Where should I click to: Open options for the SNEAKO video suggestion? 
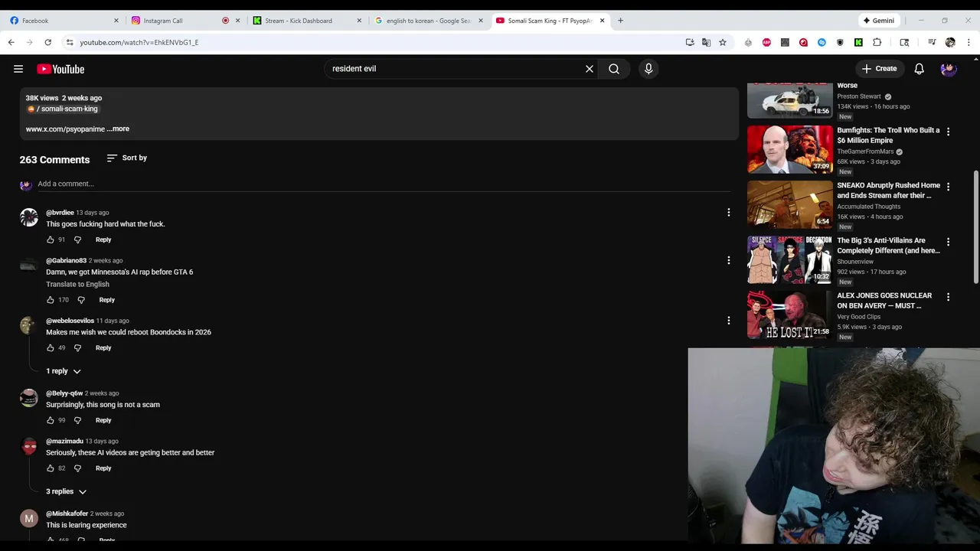pyautogui.click(x=948, y=187)
